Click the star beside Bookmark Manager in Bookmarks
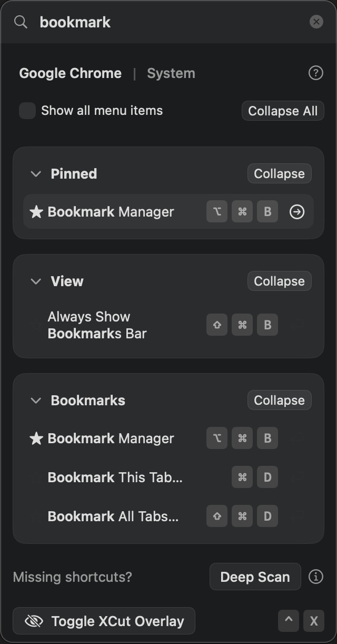Image resolution: width=337 pixels, height=644 pixels. [36, 438]
